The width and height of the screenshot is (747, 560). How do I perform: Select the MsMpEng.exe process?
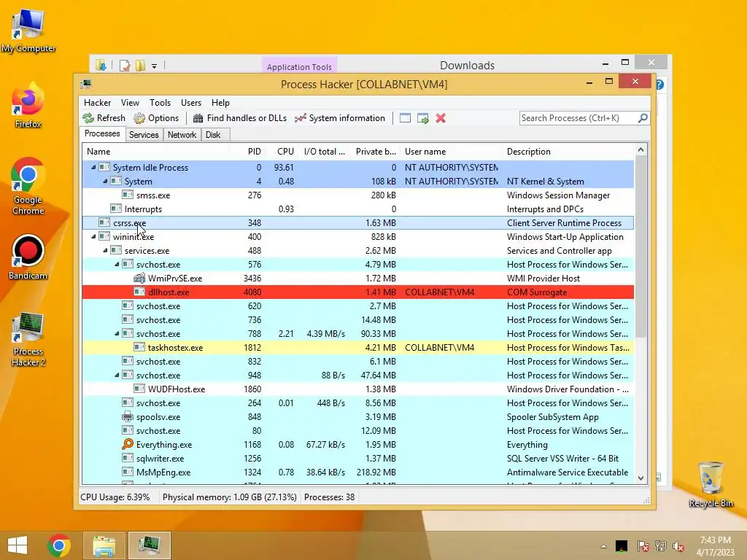pyautogui.click(x=357, y=472)
